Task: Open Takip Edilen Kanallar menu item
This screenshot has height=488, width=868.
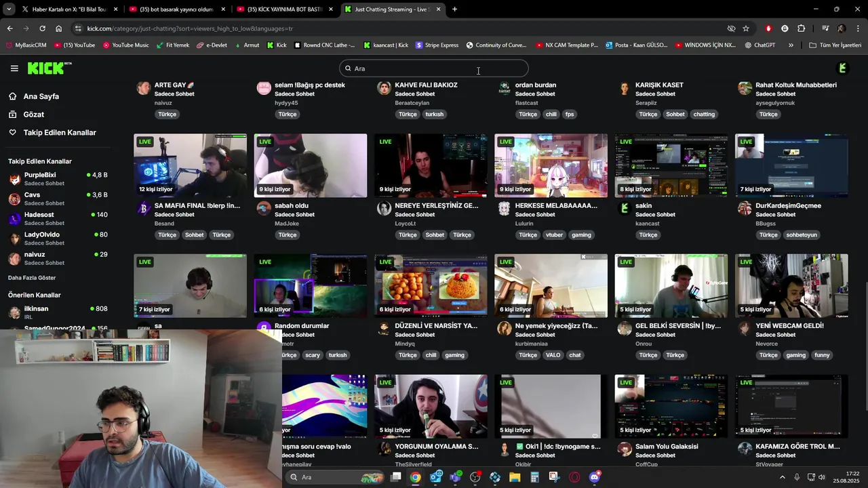Action: coord(60,133)
